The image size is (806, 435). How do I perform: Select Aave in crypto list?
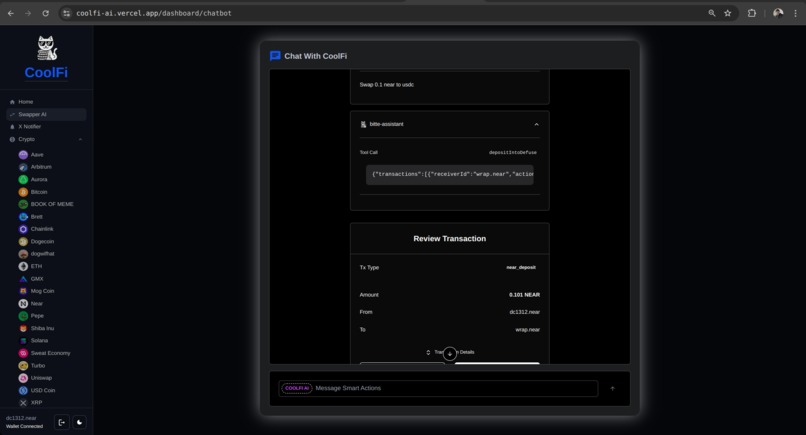[x=37, y=154]
